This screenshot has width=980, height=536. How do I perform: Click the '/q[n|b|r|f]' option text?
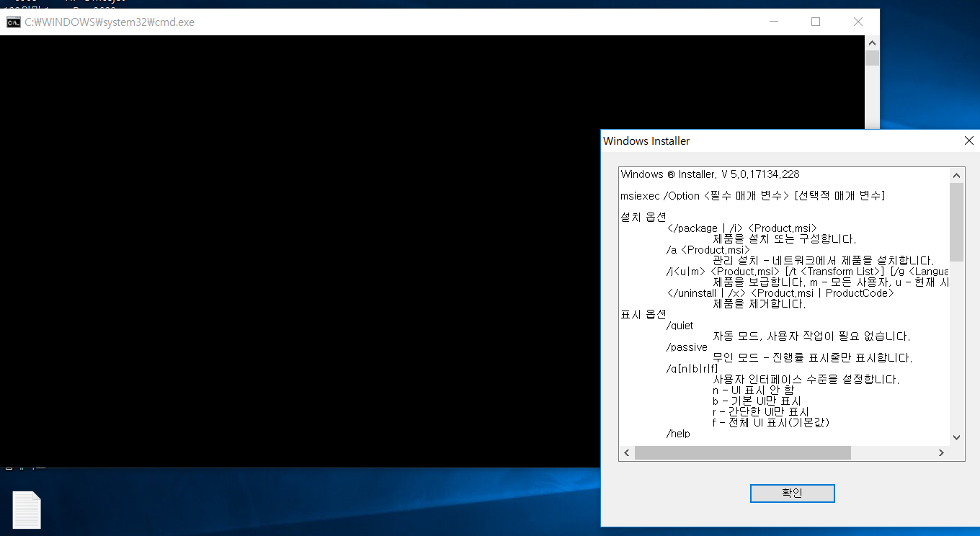click(692, 369)
